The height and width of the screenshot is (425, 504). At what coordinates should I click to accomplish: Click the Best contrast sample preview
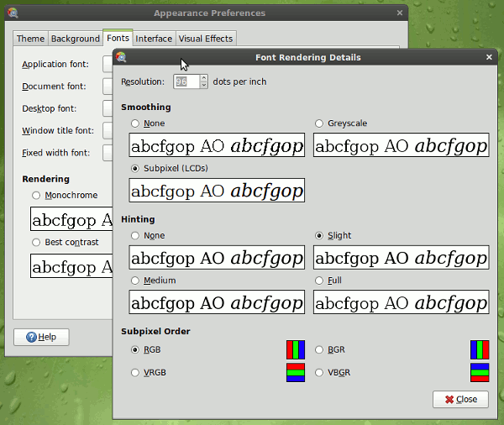(x=71, y=266)
